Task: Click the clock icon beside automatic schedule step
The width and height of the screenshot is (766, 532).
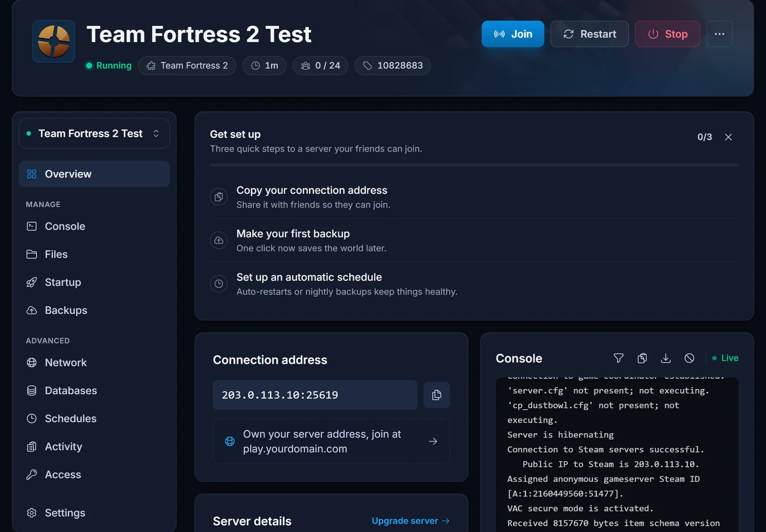Action: click(219, 283)
